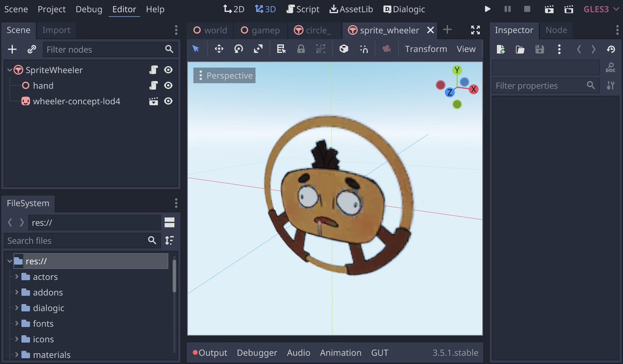Expand the dialogic folder
Screen dimensions: 623x364
(17, 308)
